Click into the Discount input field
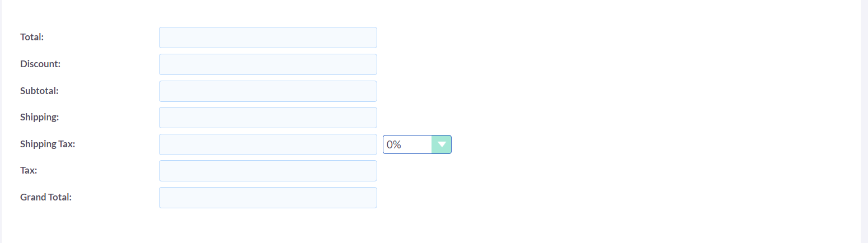This screenshot has height=243, width=868. coord(268,64)
